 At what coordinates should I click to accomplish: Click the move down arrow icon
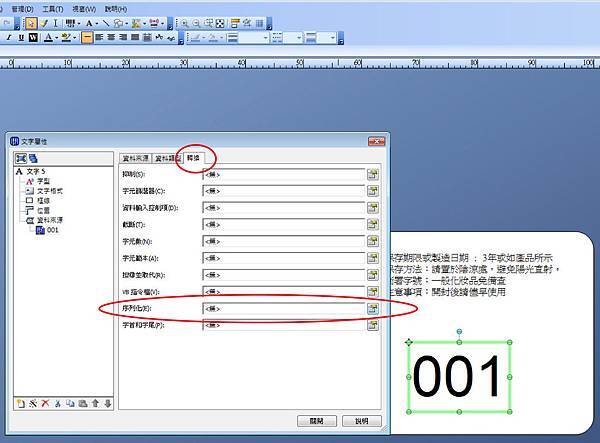click(x=108, y=403)
